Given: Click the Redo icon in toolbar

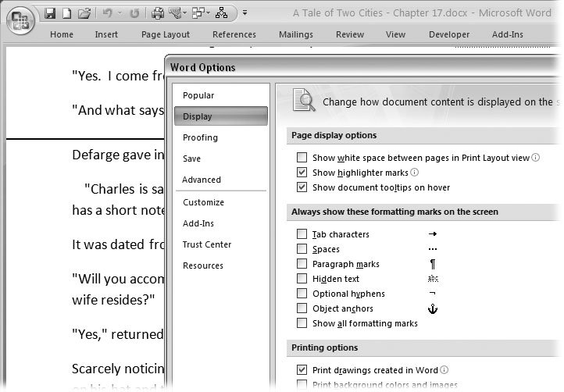Looking at the screenshot, I should point(134,13).
